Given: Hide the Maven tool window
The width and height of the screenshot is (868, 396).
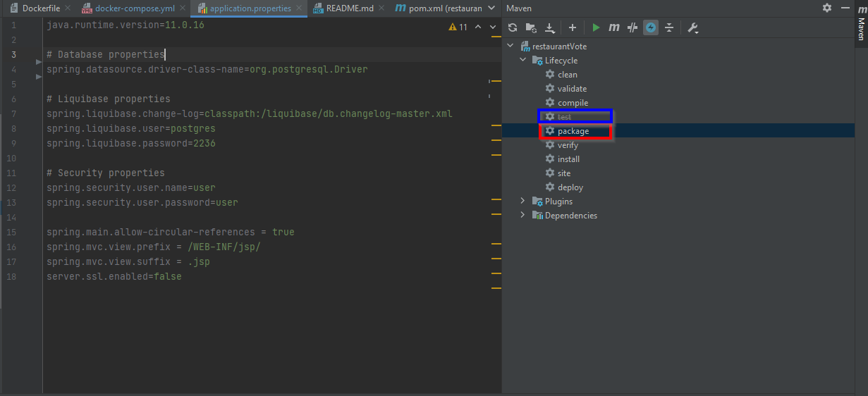Looking at the screenshot, I should click(845, 8).
